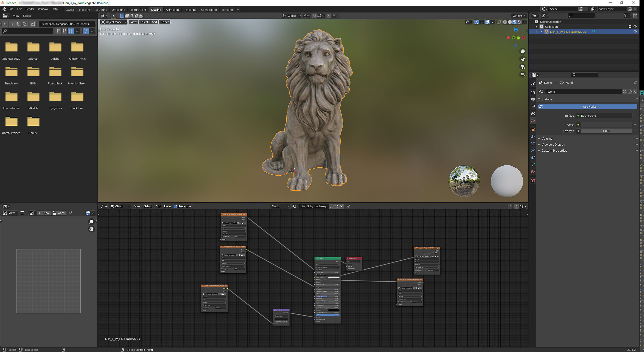Go back in file browser
644x352 pixels.
[x=5, y=24]
